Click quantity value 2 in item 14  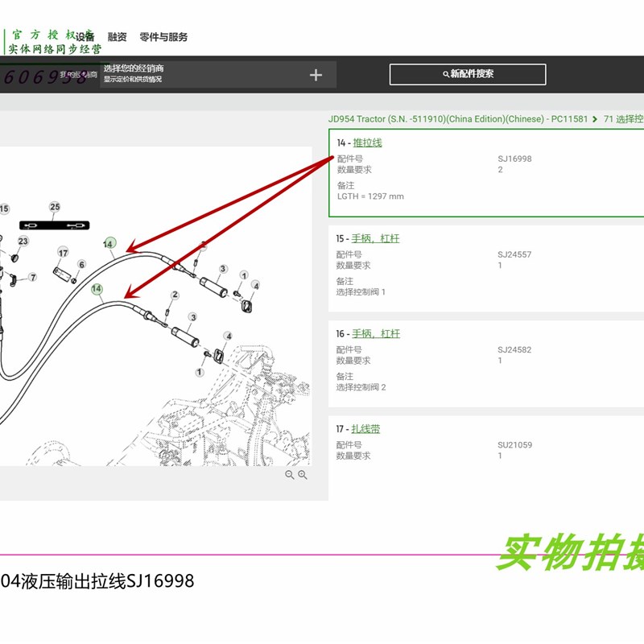(500, 170)
